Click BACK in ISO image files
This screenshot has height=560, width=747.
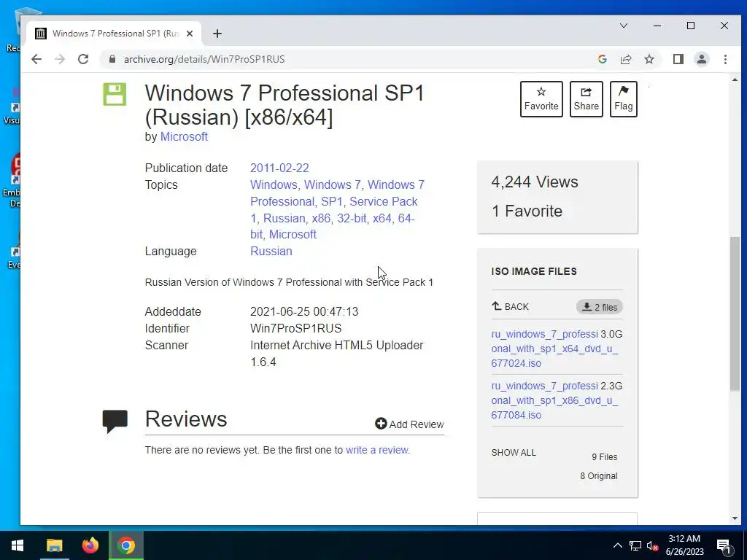click(510, 307)
